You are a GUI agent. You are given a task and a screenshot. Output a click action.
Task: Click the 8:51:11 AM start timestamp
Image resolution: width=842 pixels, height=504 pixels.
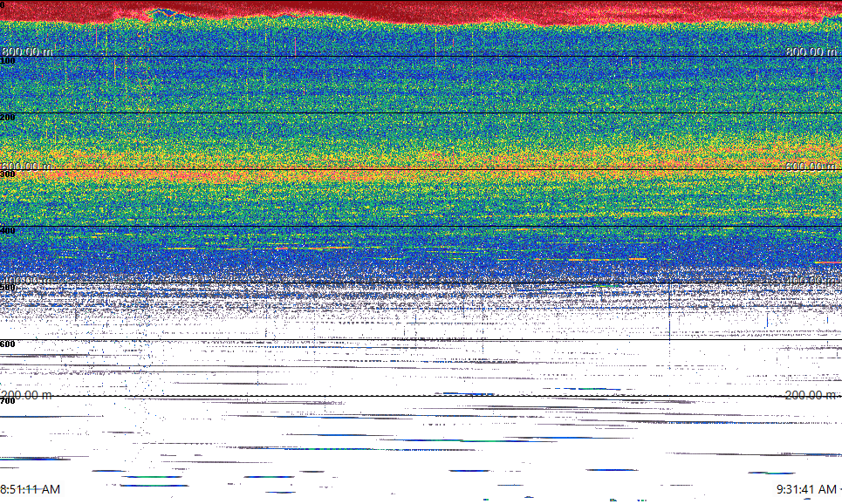(30, 489)
